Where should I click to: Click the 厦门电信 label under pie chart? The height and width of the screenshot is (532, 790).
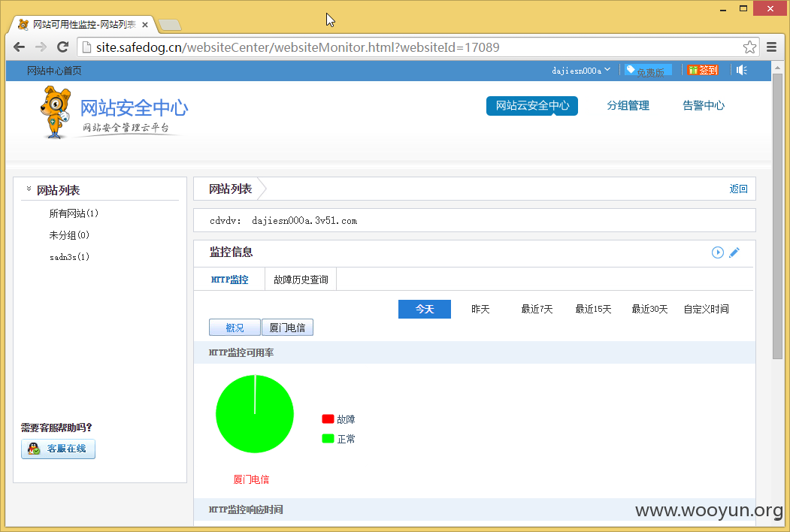[x=251, y=479]
